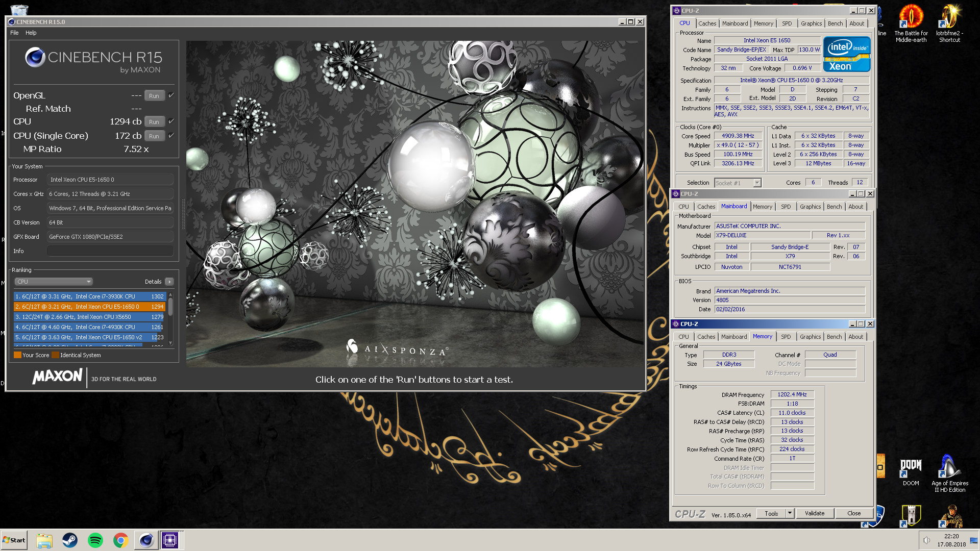Viewport: 980px width, 551px height.
Task: Run the CPU benchmark
Action: tap(154, 122)
